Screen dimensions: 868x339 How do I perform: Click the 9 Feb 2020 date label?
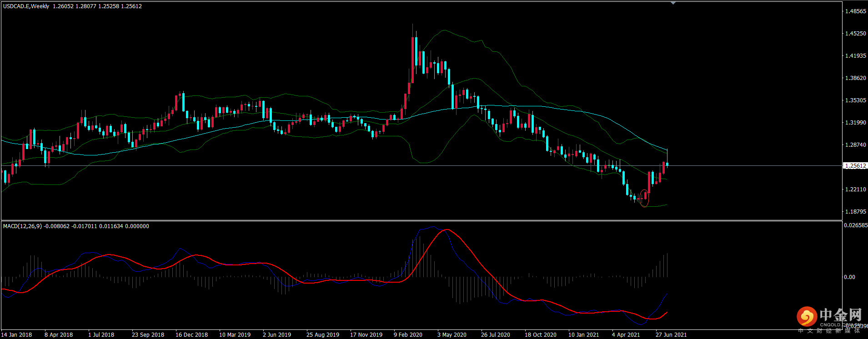[x=408, y=335]
